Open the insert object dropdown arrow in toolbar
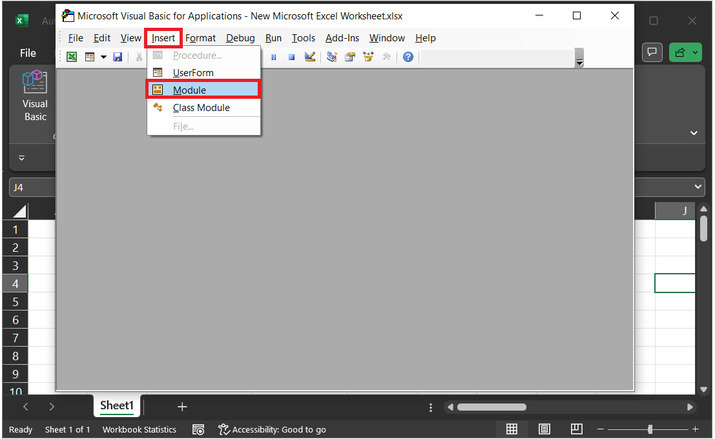 point(104,57)
